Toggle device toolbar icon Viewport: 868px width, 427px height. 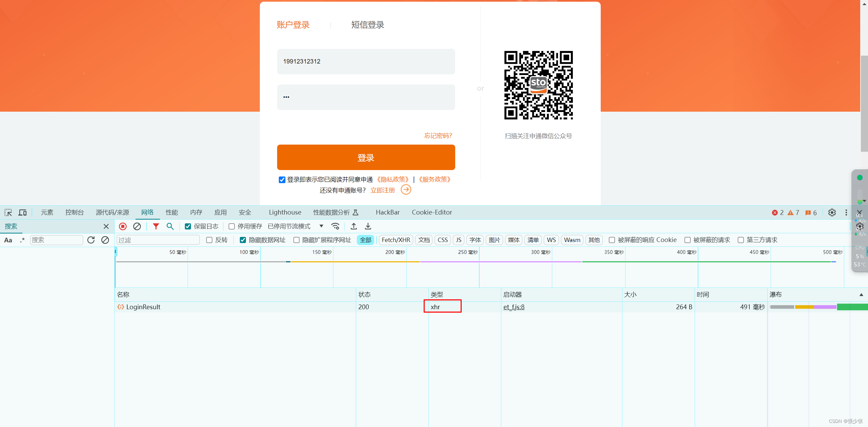pos(22,212)
